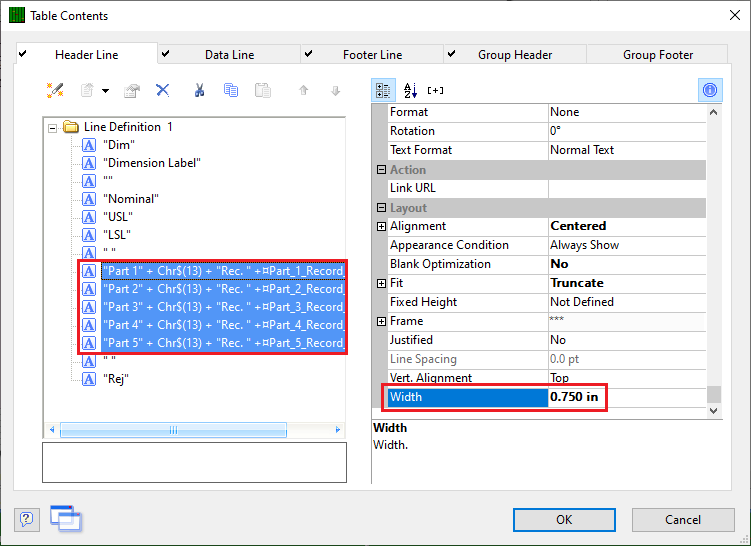This screenshot has height=546, width=751.
Task: Click the scissors cut icon
Action: click(x=200, y=90)
